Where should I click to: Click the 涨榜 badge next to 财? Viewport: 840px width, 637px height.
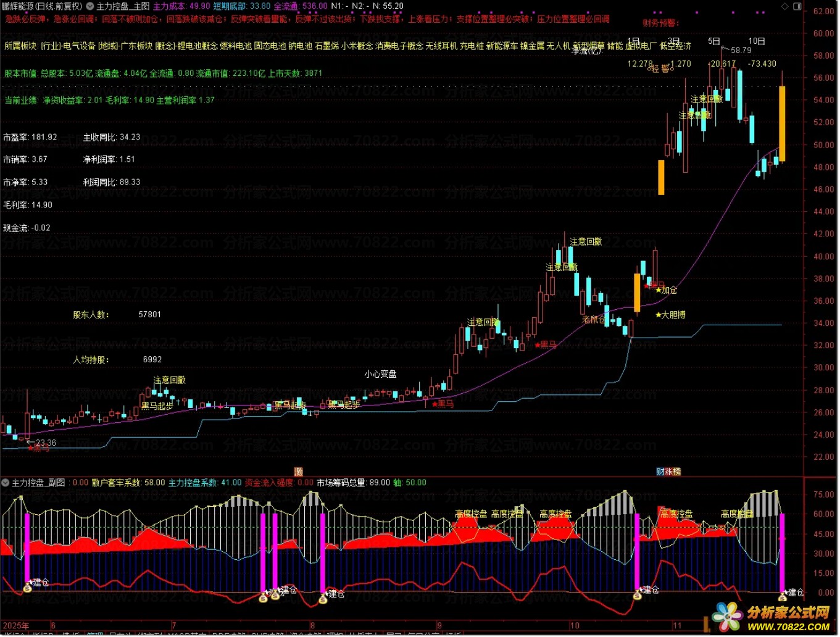(673, 472)
